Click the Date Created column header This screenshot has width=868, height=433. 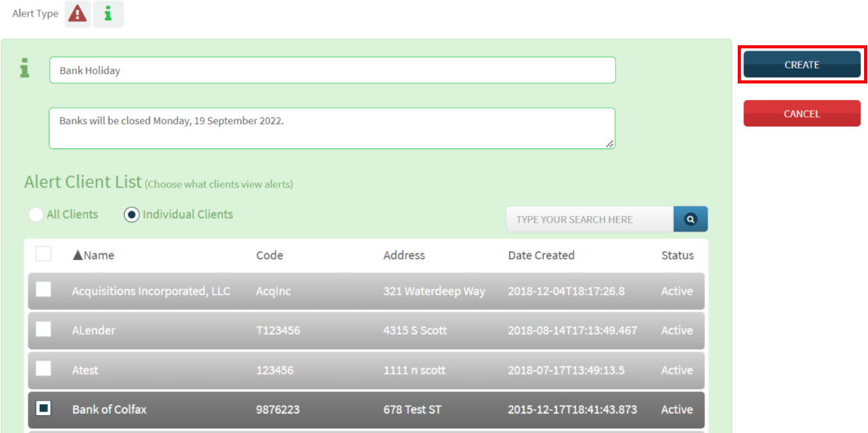click(541, 255)
